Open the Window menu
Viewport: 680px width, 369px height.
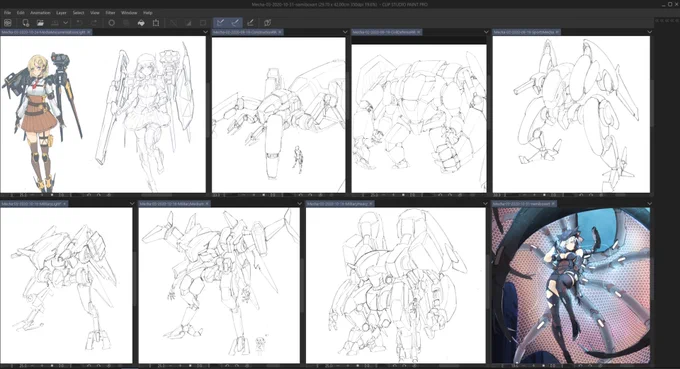pos(129,13)
